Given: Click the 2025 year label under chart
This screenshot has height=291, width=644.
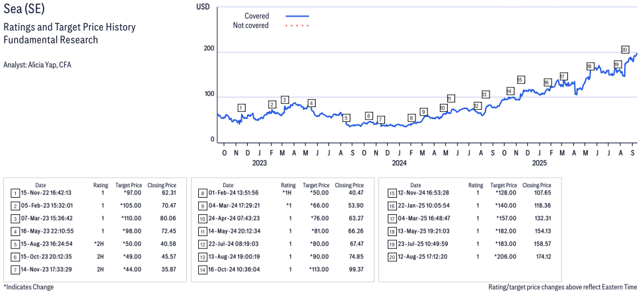Looking at the screenshot, I should coord(539,163).
